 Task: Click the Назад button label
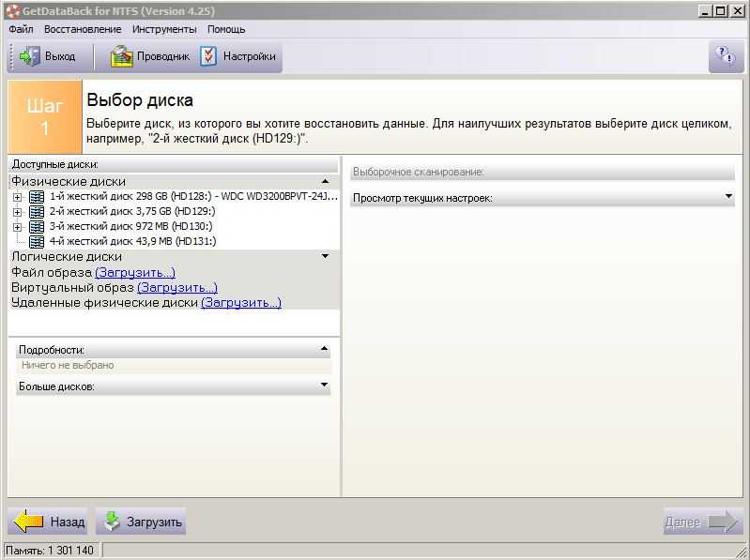(68, 522)
